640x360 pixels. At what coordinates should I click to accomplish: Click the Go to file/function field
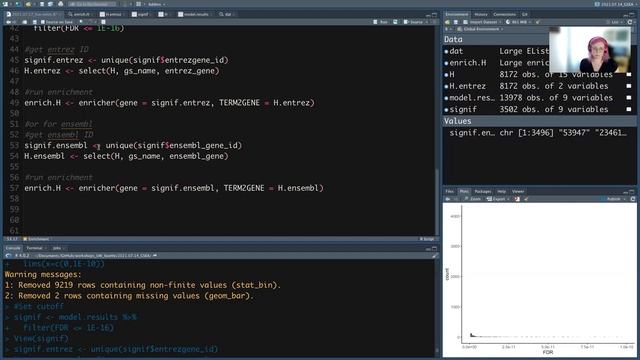point(92,4)
